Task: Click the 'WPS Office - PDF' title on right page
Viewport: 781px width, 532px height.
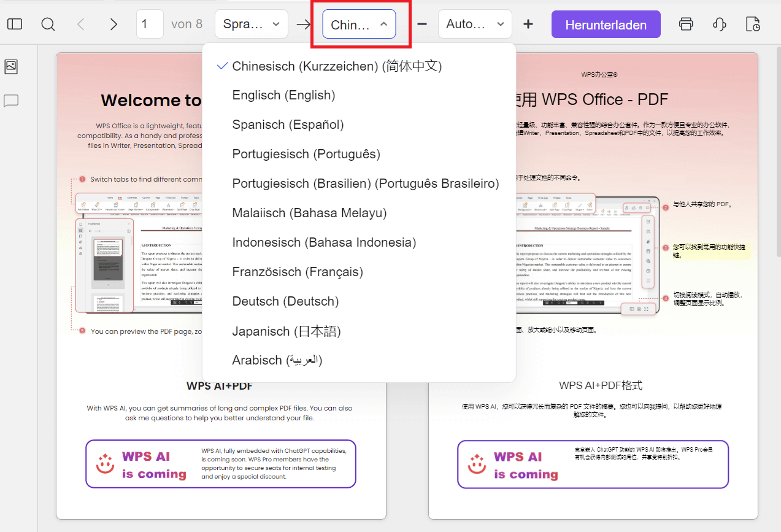Action: pyautogui.click(x=604, y=99)
